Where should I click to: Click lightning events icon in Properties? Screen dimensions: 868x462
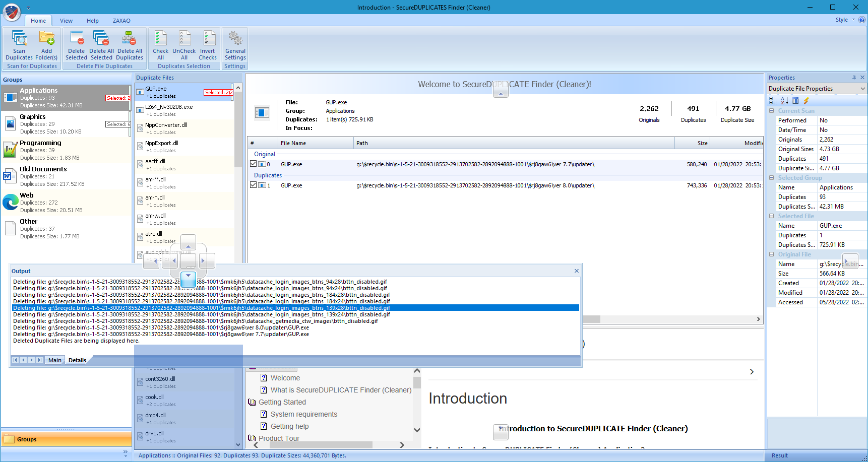[807, 101]
